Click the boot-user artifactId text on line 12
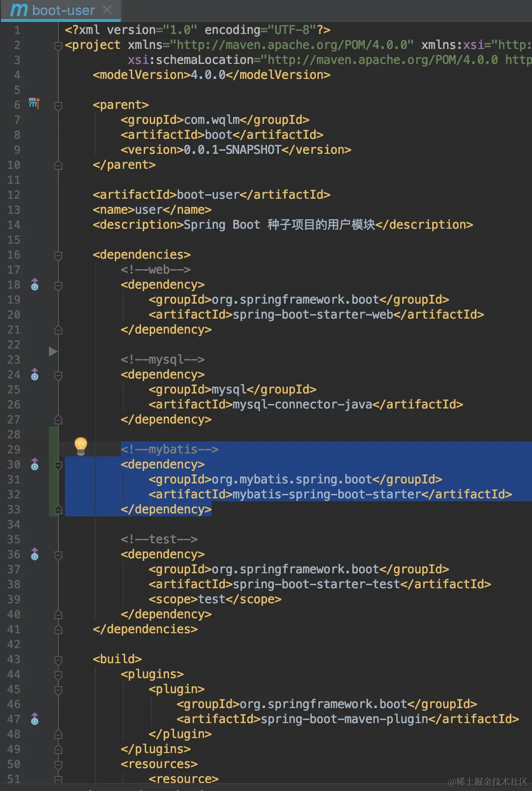 pos(208,195)
